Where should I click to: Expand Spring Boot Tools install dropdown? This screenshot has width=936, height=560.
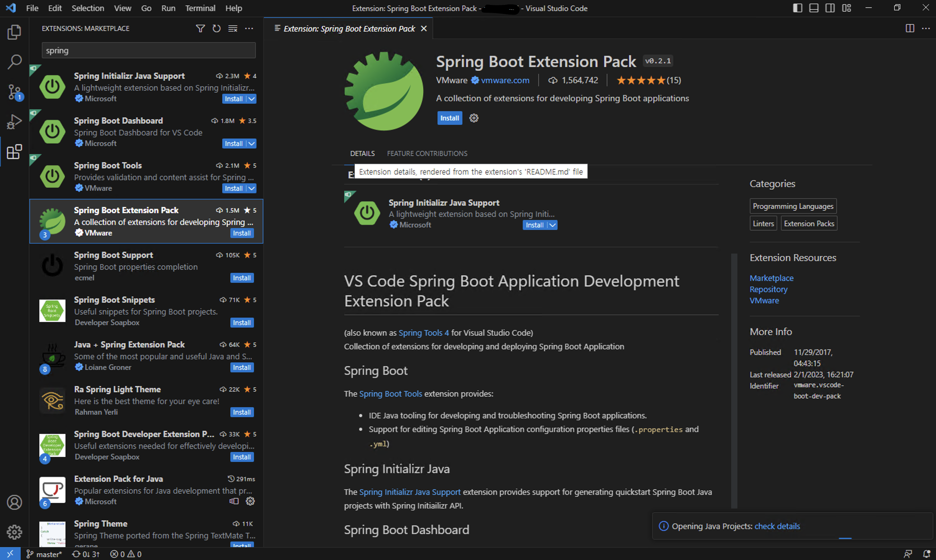(252, 188)
